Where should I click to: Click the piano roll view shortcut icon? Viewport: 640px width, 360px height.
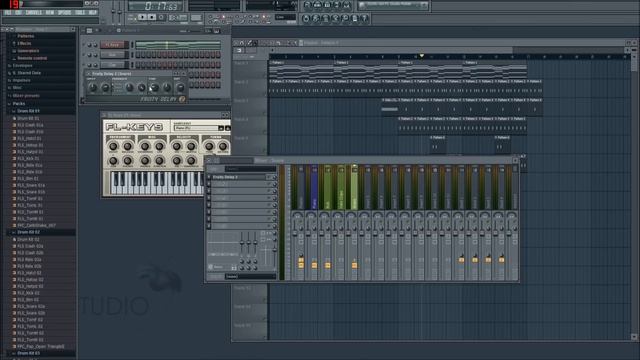(x=327, y=5)
